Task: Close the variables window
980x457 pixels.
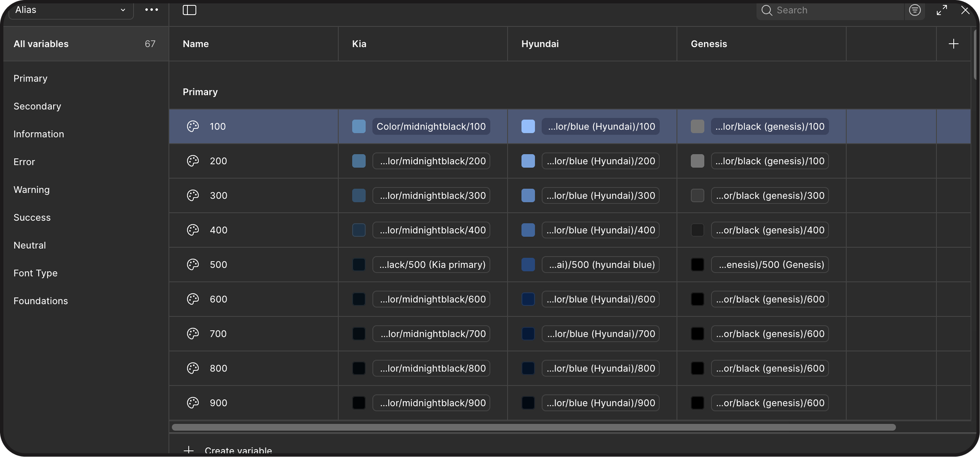Action: [x=965, y=10]
